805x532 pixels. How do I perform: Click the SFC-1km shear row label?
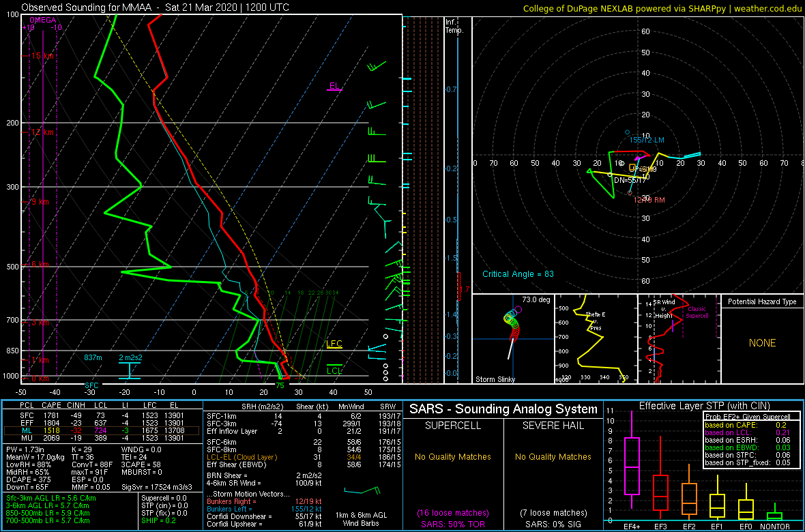[221, 417]
